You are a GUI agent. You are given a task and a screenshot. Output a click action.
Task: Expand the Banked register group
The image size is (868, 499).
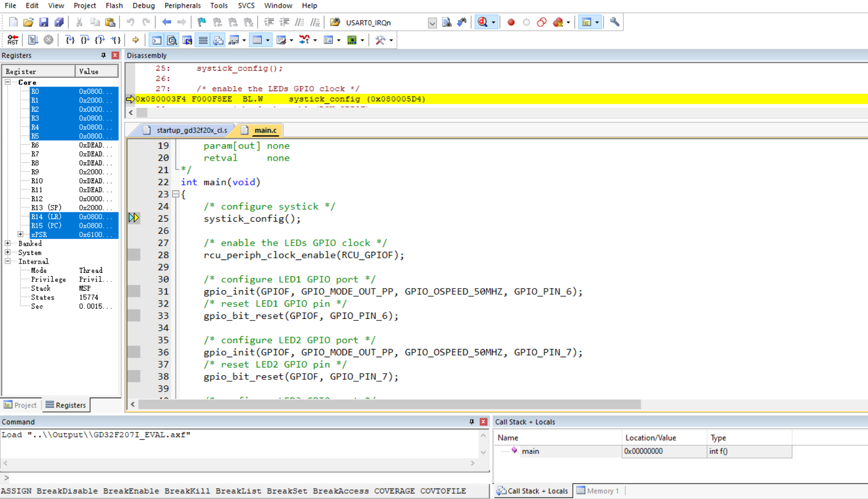point(8,244)
